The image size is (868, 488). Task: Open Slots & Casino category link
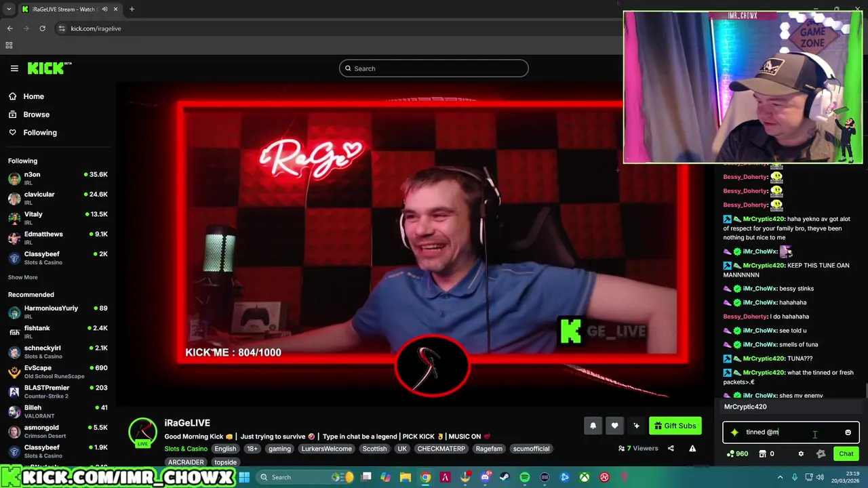coord(186,449)
